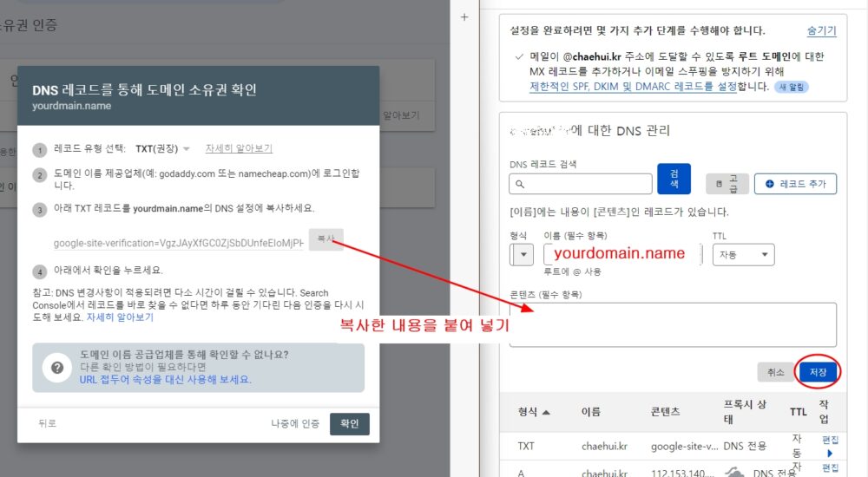Click the 새 알림 badge
868x477 pixels.
tap(791, 87)
